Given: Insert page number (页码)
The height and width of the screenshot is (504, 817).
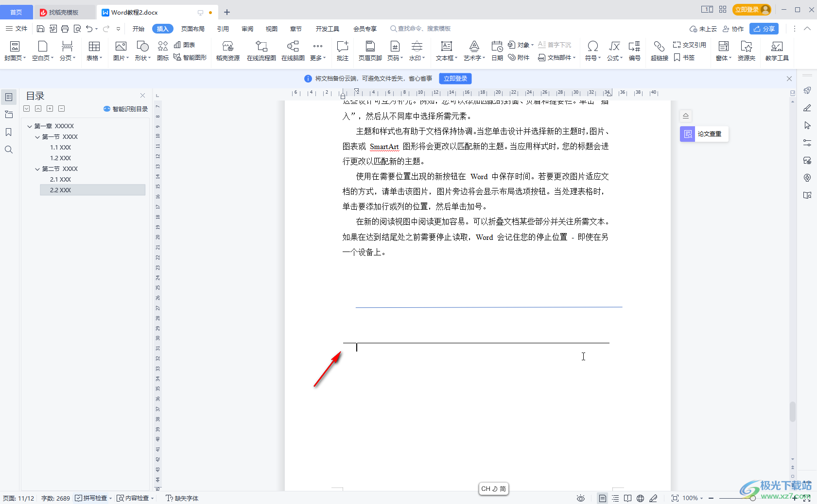Looking at the screenshot, I should [x=395, y=51].
